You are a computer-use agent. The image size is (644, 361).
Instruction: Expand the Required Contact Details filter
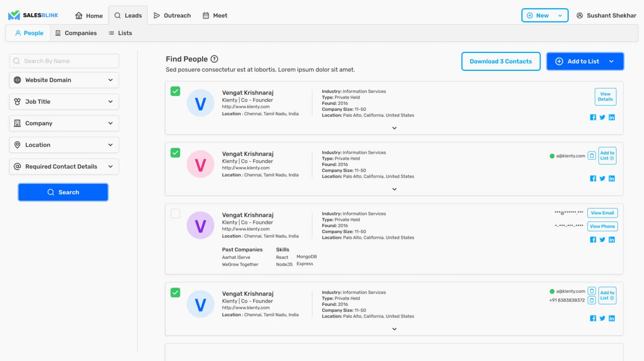(x=64, y=166)
